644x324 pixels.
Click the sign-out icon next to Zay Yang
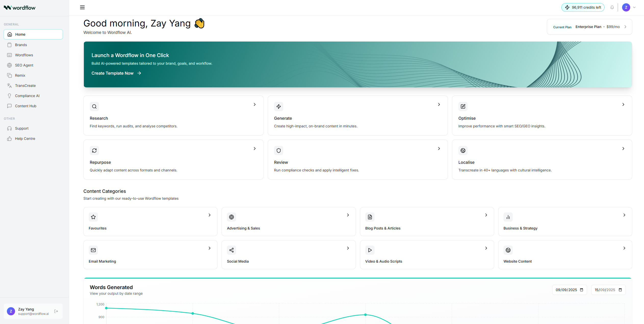click(56, 311)
